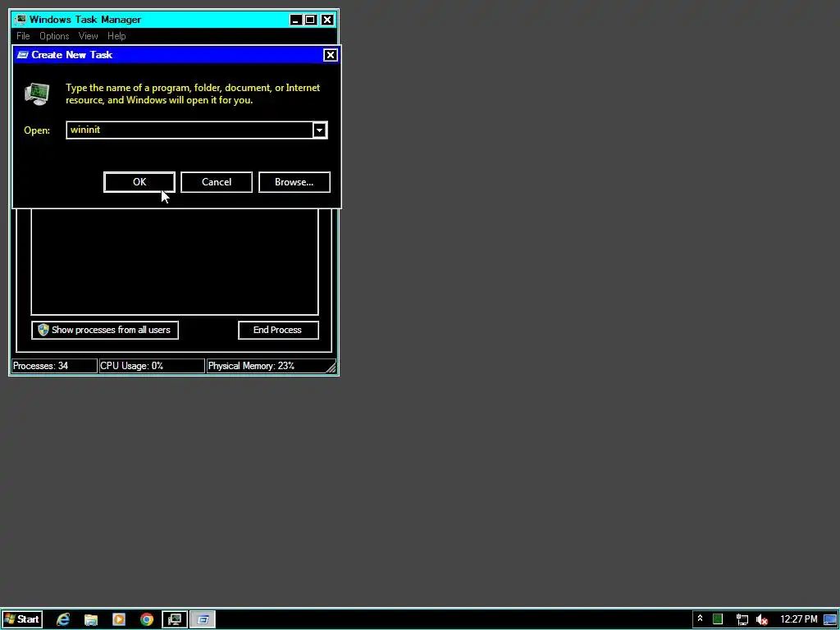Click the Show desktop button
The image size is (840, 630).
point(831,620)
